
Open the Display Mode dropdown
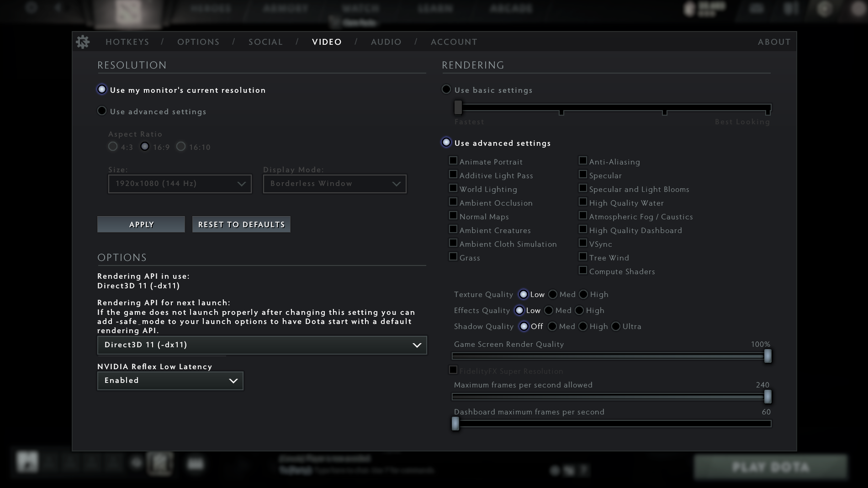334,184
